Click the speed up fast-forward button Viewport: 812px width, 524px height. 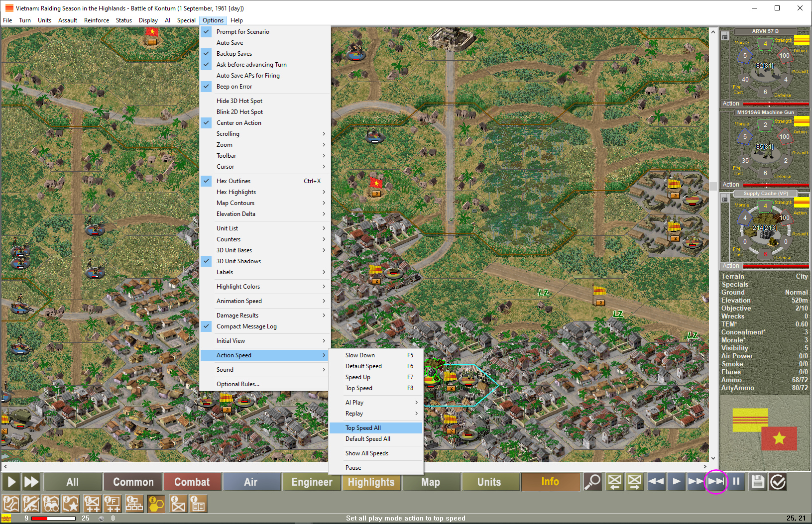click(696, 482)
